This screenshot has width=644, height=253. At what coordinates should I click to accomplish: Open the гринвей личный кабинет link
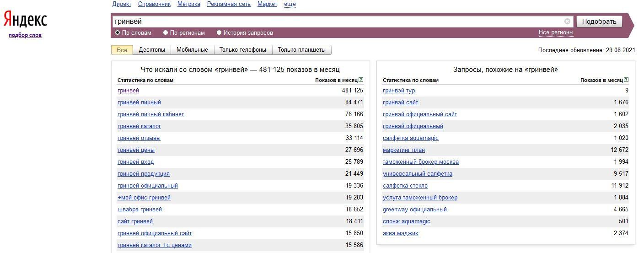(x=150, y=114)
